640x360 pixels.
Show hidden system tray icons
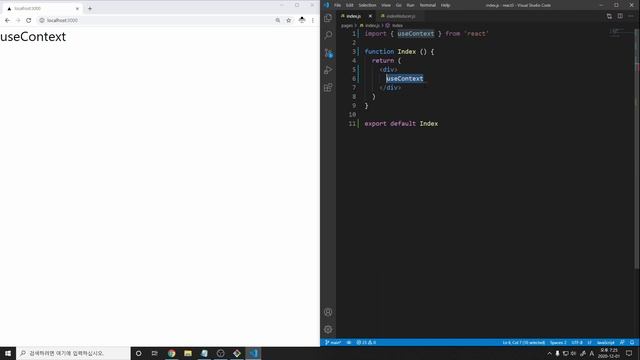(x=549, y=353)
